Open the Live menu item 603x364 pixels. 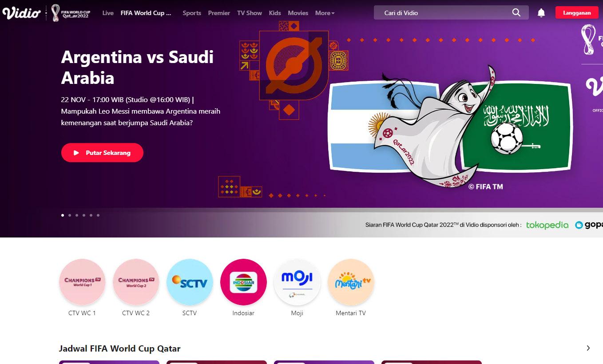pos(108,13)
